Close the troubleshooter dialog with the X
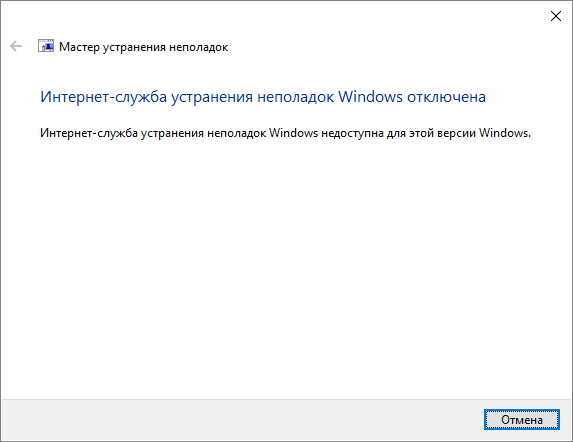 pyautogui.click(x=556, y=16)
